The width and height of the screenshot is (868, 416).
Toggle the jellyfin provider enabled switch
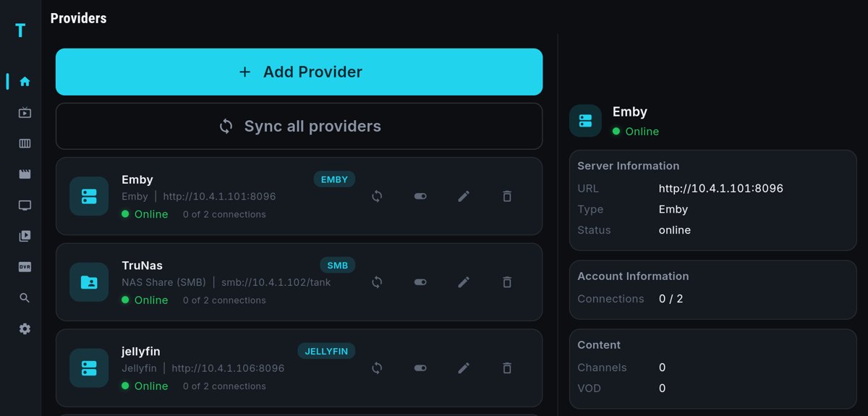click(x=420, y=368)
